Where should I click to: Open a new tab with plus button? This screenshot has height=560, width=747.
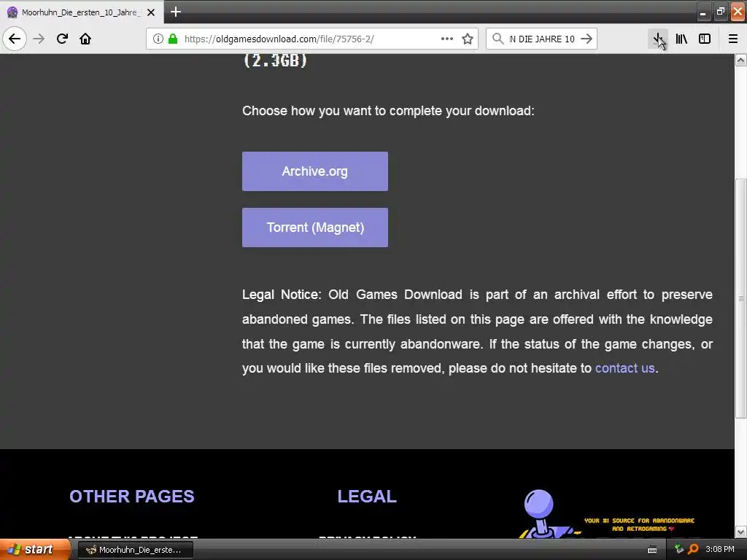click(176, 12)
